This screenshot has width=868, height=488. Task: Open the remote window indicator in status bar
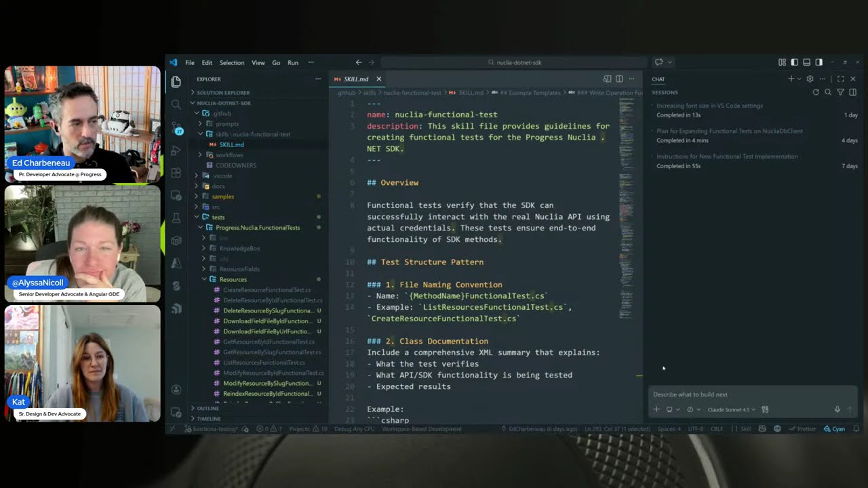pos(172,429)
